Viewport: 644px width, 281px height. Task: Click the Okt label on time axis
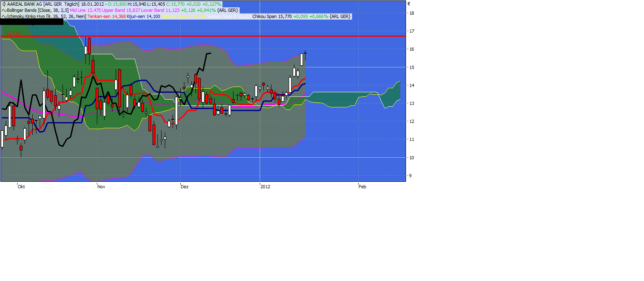point(21,187)
